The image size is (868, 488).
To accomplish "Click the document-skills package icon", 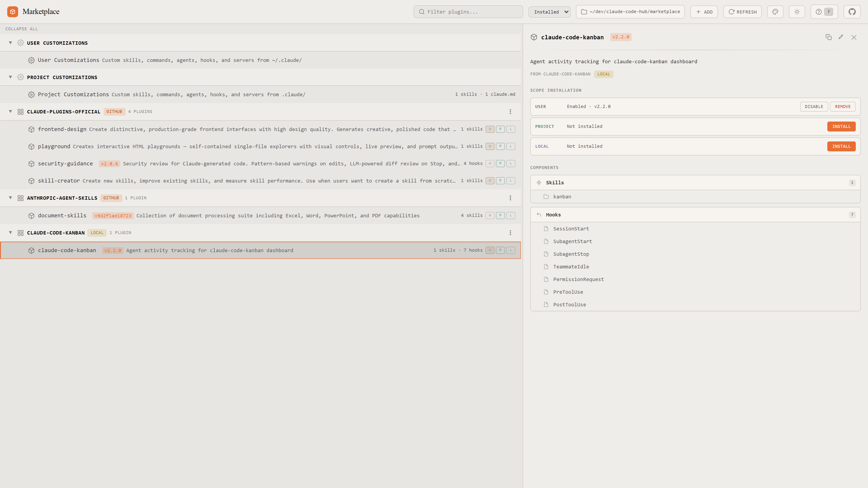I will point(31,216).
